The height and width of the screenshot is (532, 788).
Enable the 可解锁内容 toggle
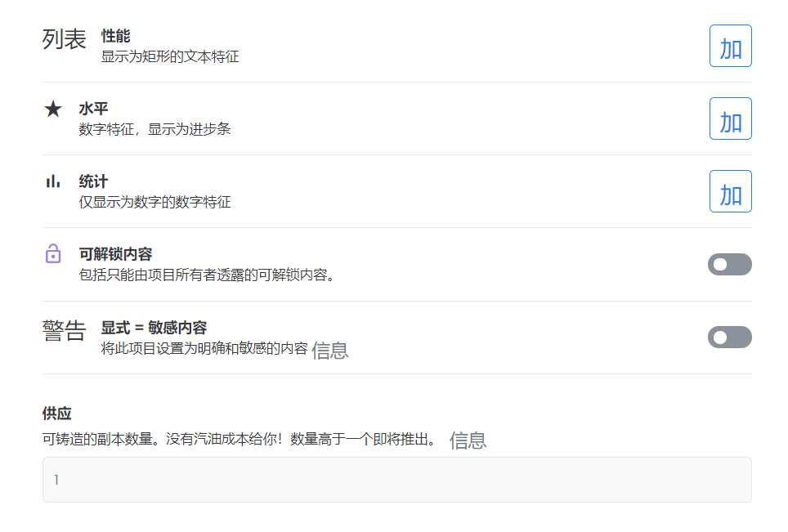coord(730,264)
